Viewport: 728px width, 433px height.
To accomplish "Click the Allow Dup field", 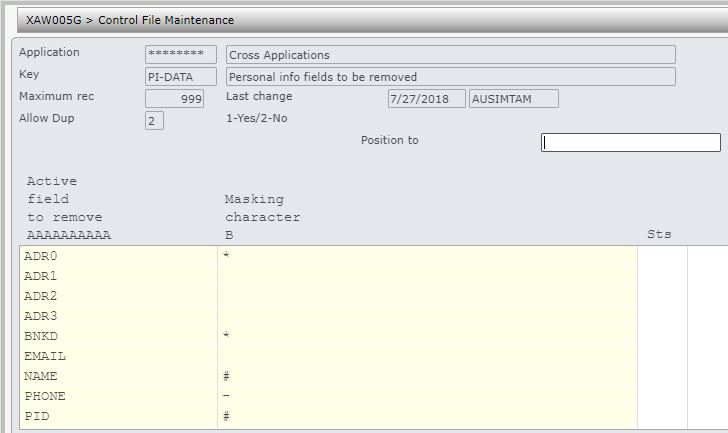I will pyautogui.click(x=154, y=121).
